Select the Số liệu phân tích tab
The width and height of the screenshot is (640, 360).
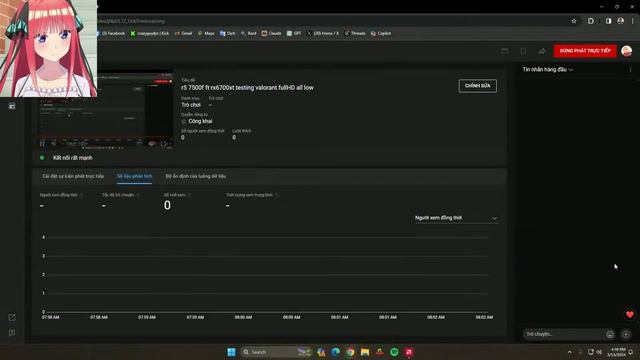pos(134,176)
